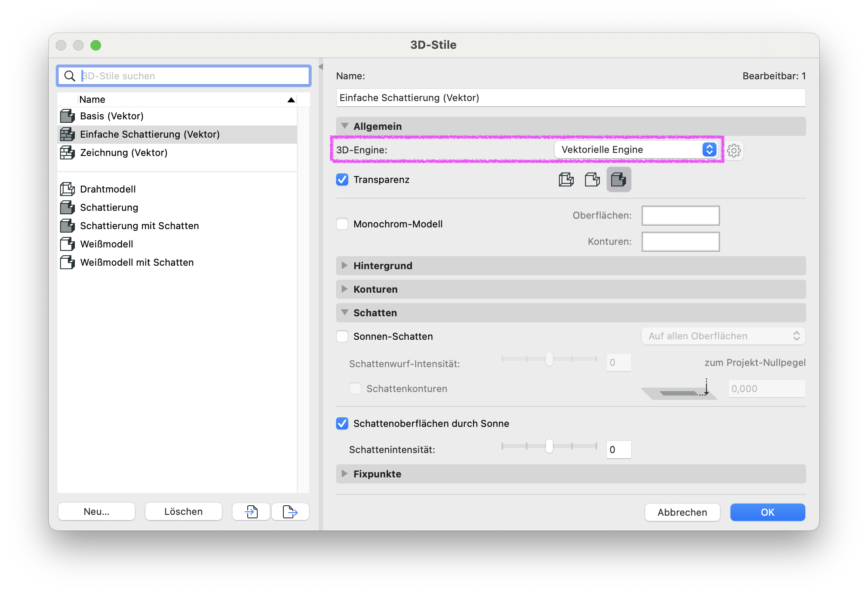This screenshot has width=868, height=595.
Task: Confirm with the OK button
Action: tap(767, 512)
